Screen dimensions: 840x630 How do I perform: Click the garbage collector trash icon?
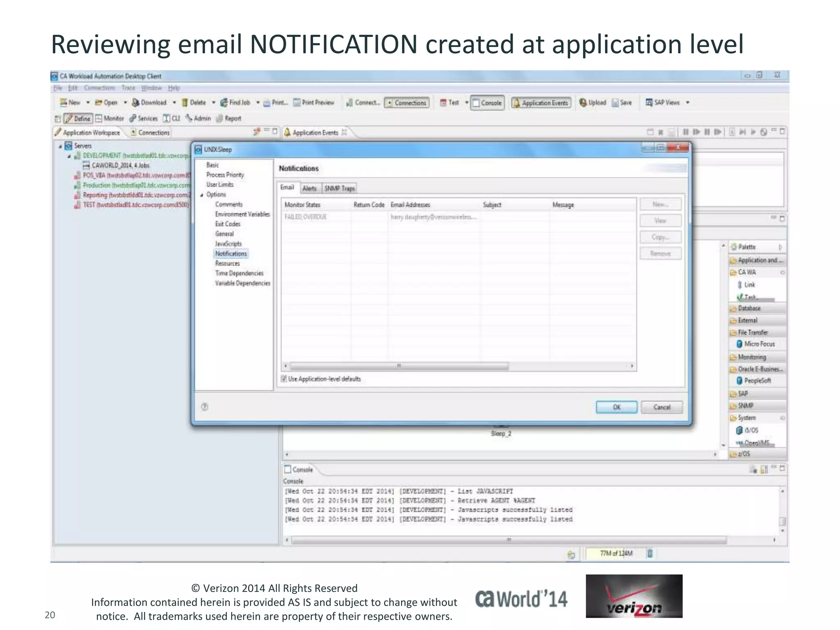pyautogui.click(x=650, y=554)
